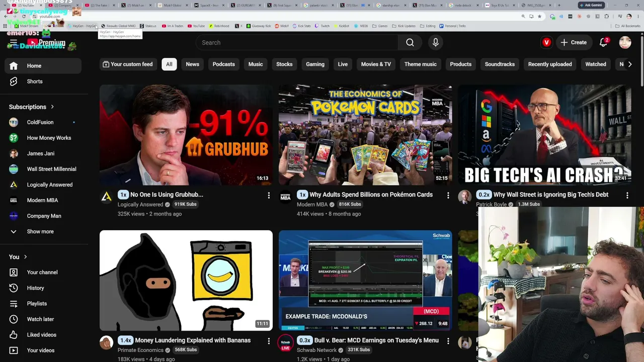Expand the You section arrow
644x362 pixels.
(25, 257)
